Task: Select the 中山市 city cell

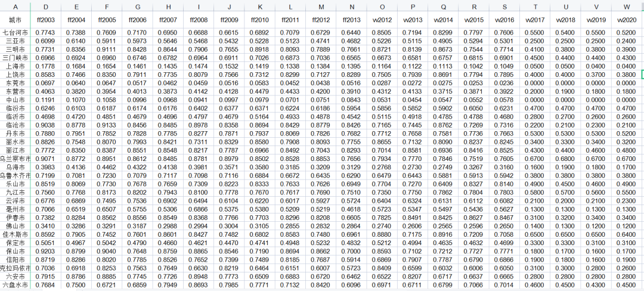Action: pyautogui.click(x=15, y=100)
